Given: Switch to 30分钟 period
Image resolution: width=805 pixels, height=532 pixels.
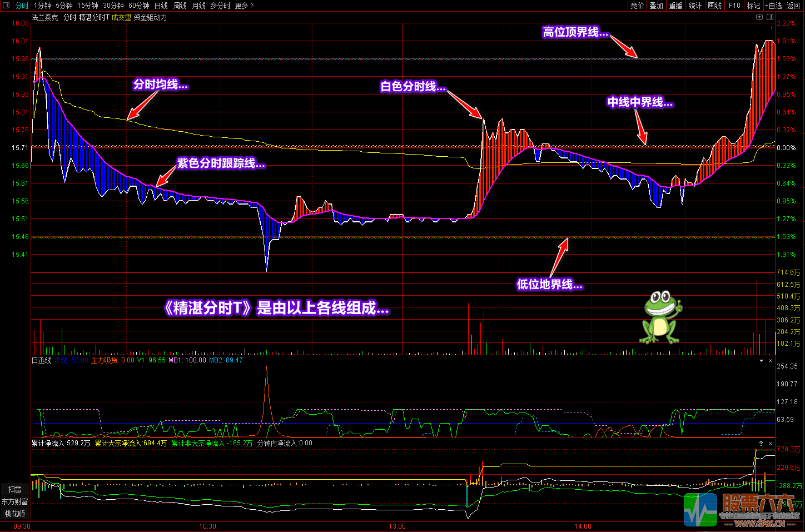Looking at the screenshot, I should (x=113, y=6).
